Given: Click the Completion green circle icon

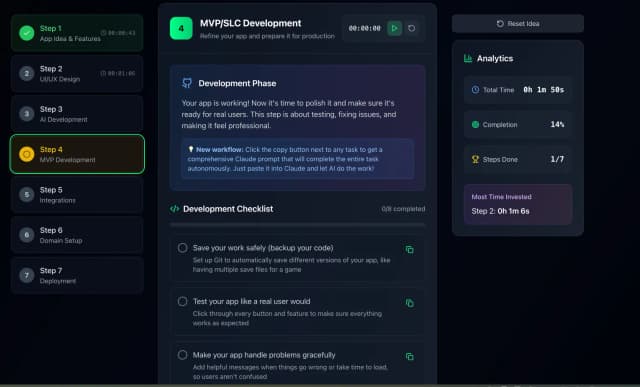Looking at the screenshot, I should [x=475, y=125].
